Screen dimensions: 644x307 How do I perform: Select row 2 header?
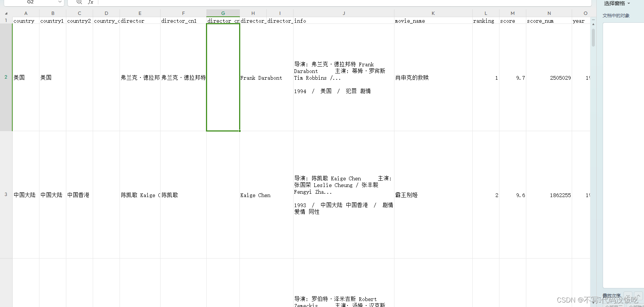[6, 77]
